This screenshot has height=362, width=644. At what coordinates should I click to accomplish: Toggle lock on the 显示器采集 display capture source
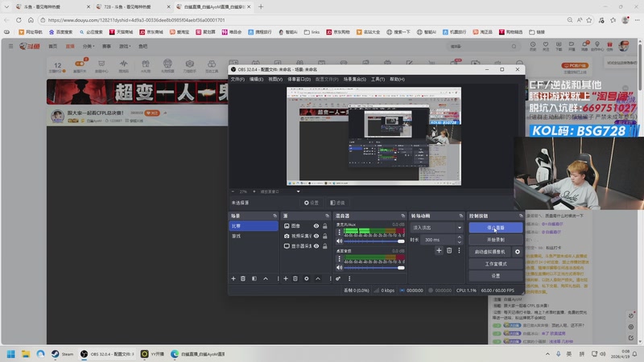coord(325,246)
